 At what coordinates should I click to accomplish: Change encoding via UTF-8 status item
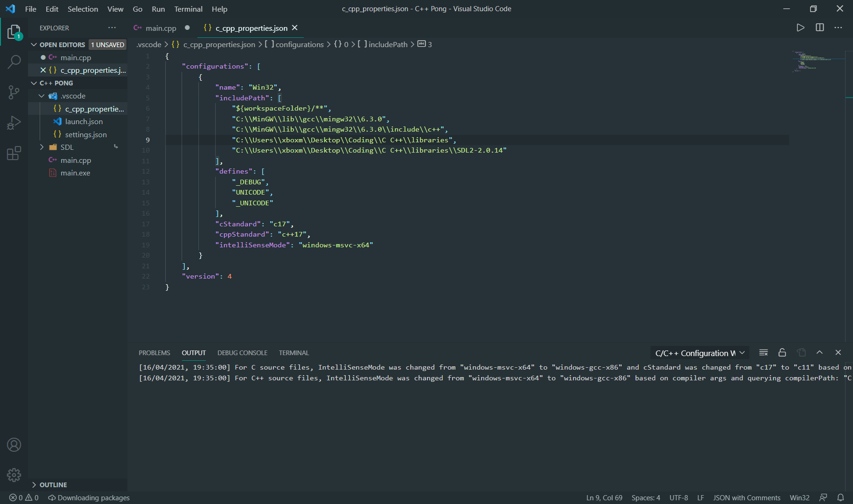(679, 497)
